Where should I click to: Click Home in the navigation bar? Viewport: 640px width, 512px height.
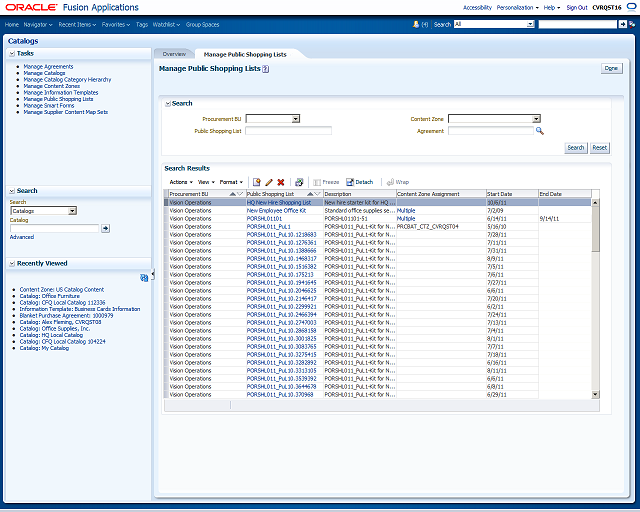point(11,25)
